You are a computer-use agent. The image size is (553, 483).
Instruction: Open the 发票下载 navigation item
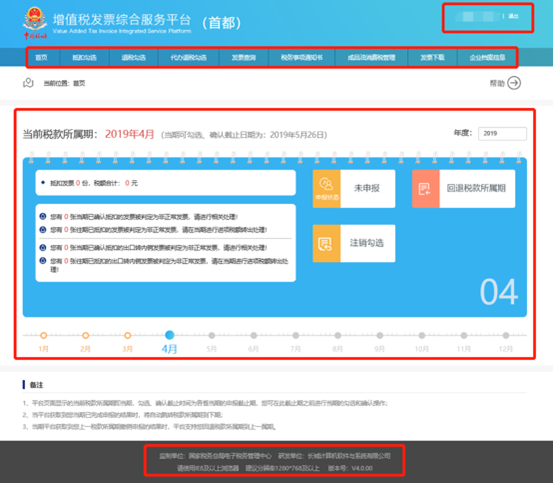click(x=432, y=57)
